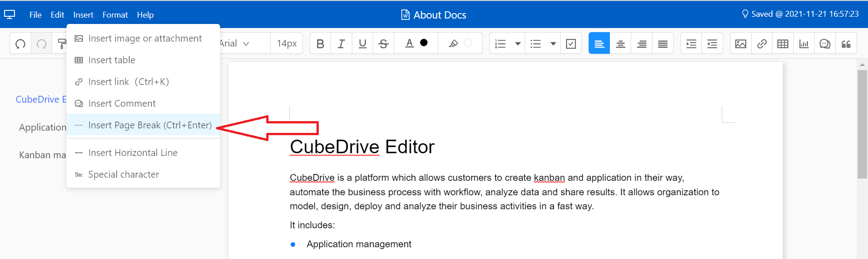Choose Insert Page Break entry
This screenshot has width=868, height=259.
(x=143, y=125)
